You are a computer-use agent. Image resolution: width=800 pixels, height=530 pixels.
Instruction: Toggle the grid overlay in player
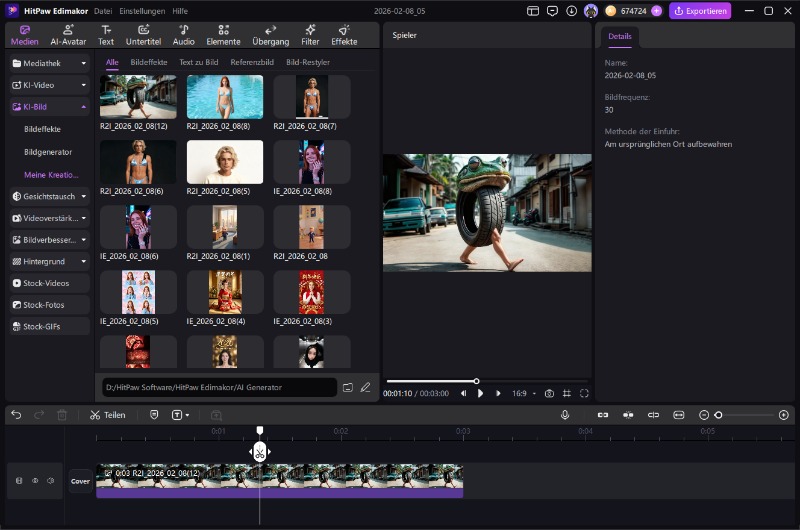567,394
